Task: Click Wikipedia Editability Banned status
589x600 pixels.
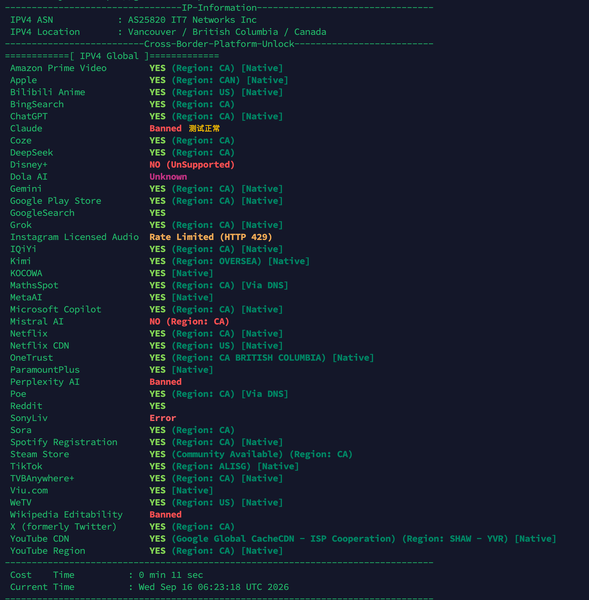Action: [x=165, y=515]
